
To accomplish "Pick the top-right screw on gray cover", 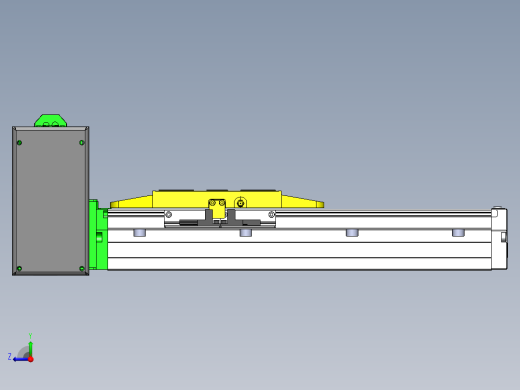I will click(82, 143).
